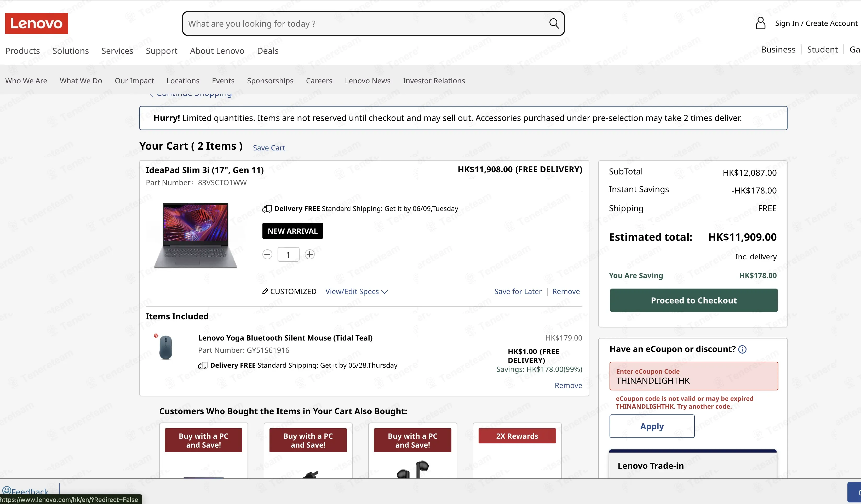Increase laptop quantity with plus icon
Screen dimensions: 861x504
click(x=309, y=254)
